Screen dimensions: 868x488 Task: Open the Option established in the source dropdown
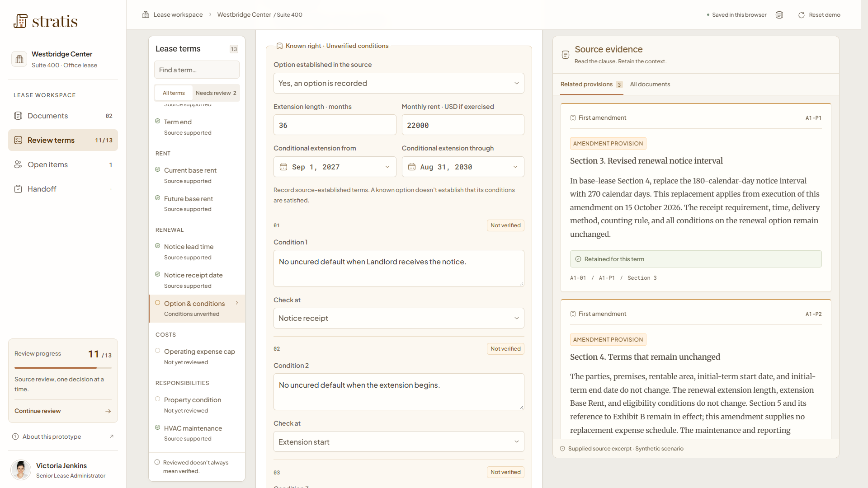point(399,83)
